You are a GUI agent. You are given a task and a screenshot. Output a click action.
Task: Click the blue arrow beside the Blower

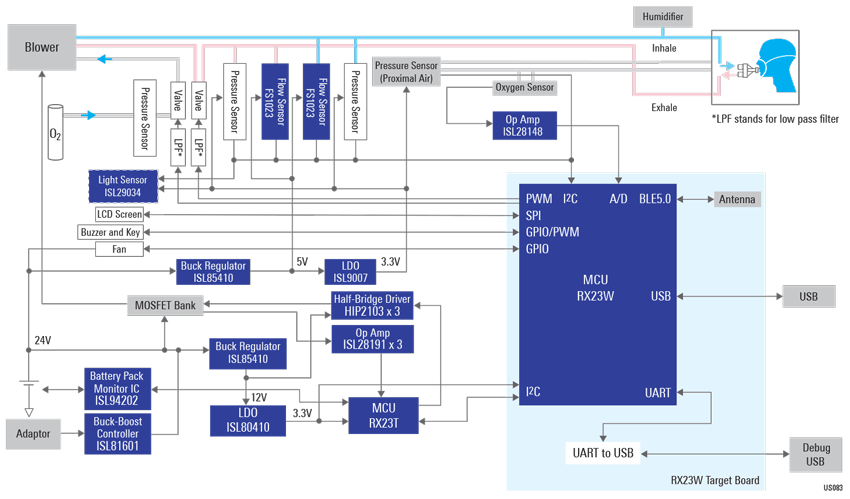point(105,59)
